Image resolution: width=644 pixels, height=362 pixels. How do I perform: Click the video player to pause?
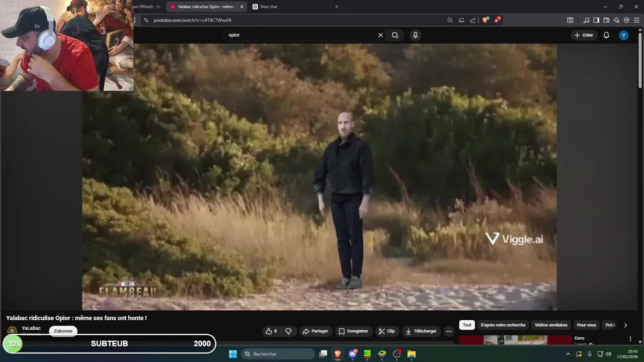(319, 176)
